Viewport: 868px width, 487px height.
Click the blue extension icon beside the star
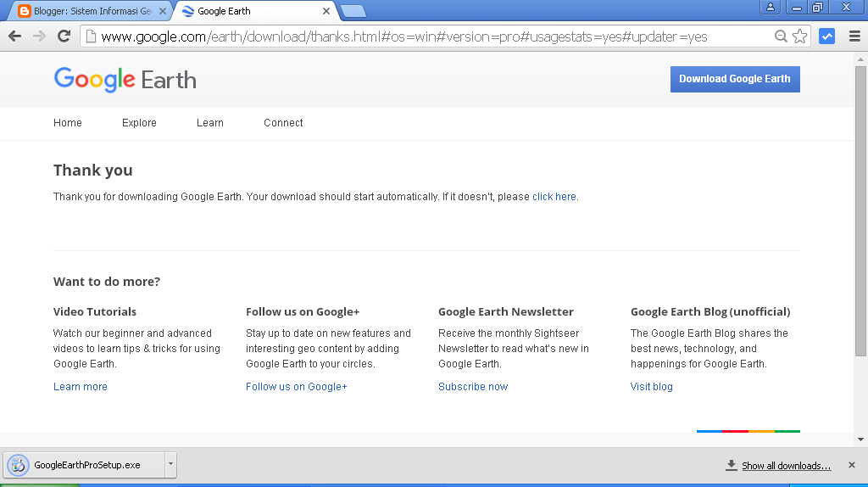point(826,36)
